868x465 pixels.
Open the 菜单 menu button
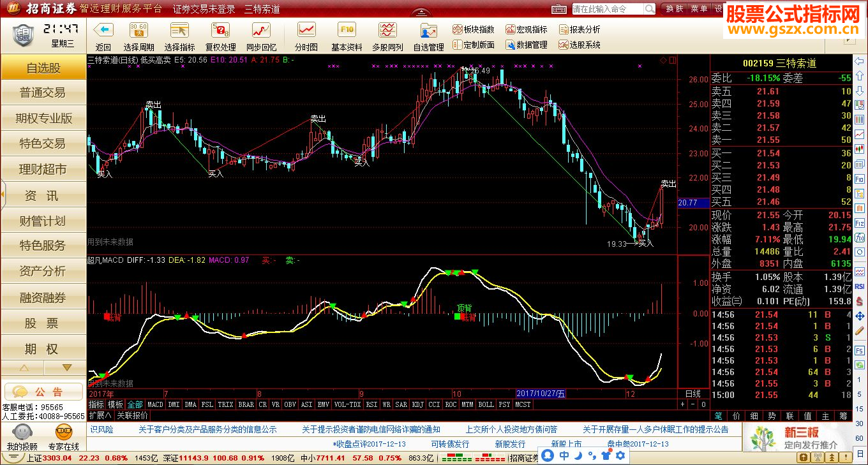point(698,9)
